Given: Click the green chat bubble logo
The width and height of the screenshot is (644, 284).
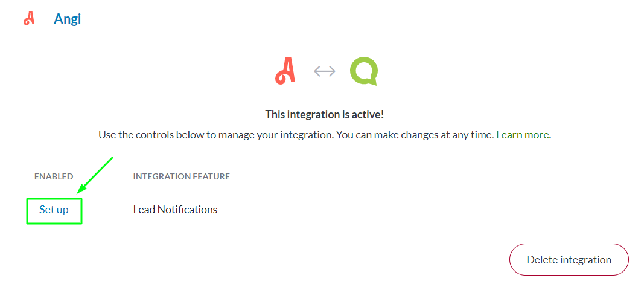Looking at the screenshot, I should pyautogui.click(x=364, y=72).
